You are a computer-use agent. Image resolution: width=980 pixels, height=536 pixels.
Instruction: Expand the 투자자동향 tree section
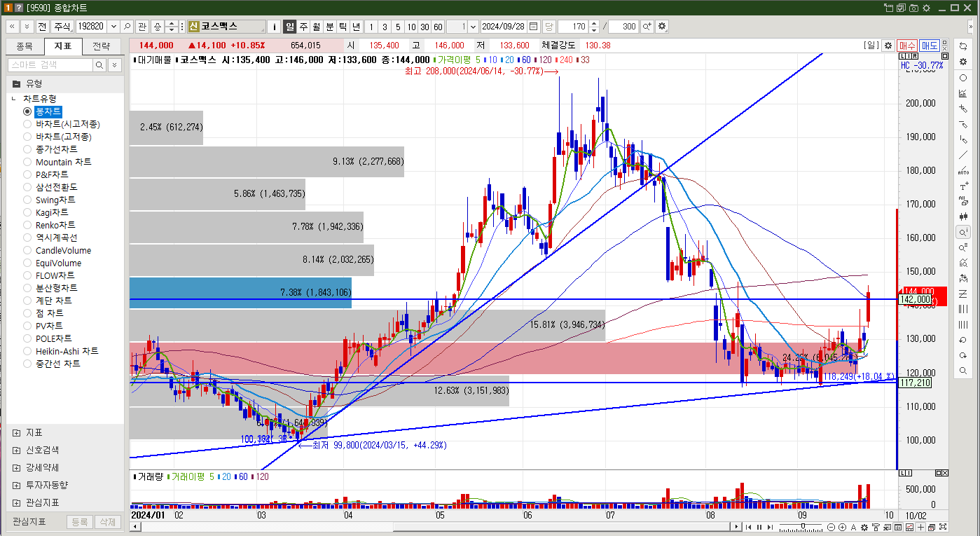(16, 485)
